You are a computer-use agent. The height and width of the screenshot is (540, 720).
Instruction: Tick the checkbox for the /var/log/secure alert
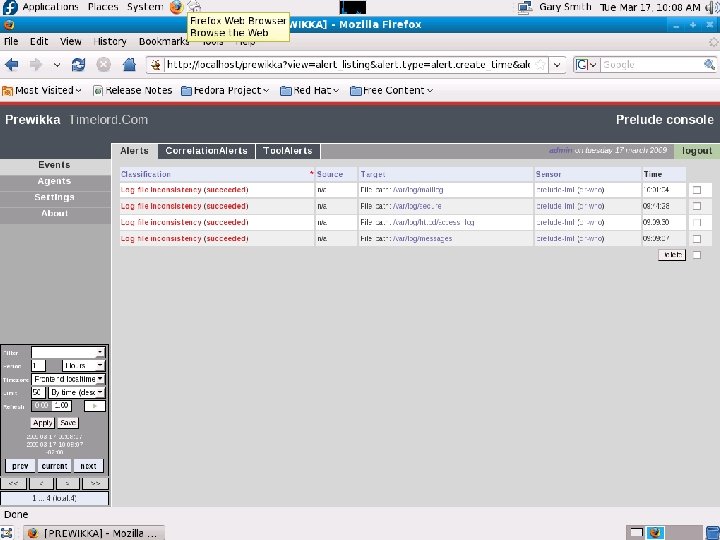click(697, 206)
